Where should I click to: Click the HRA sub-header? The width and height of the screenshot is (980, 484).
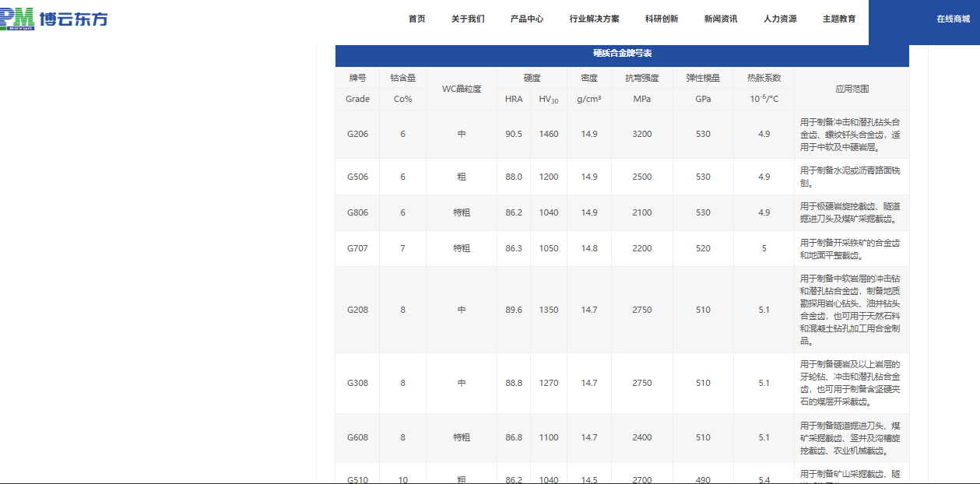pos(514,99)
